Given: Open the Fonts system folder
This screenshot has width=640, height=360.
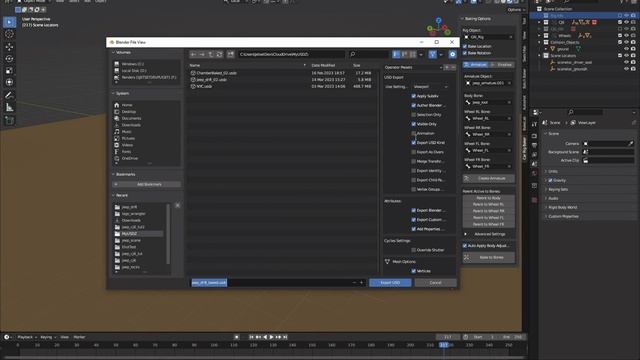Looking at the screenshot, I should 127,151.
